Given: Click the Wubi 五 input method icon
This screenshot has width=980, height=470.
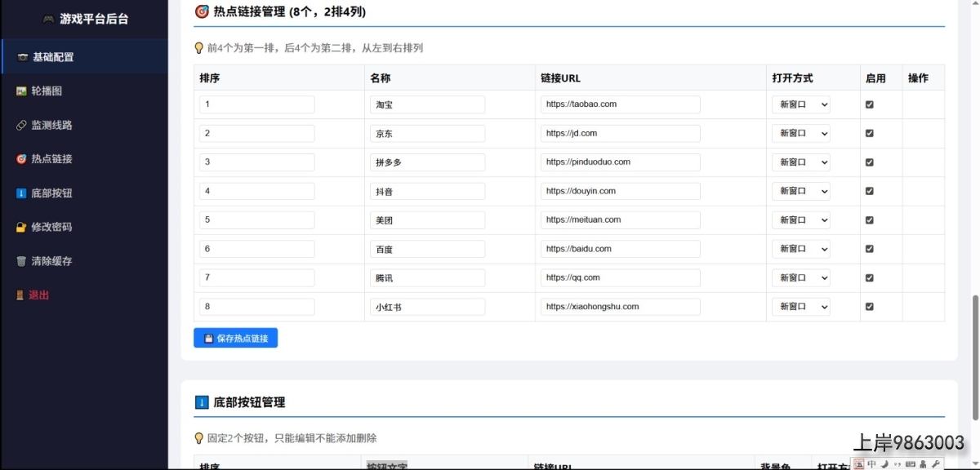Looking at the screenshot, I should pyautogui.click(x=858, y=463).
